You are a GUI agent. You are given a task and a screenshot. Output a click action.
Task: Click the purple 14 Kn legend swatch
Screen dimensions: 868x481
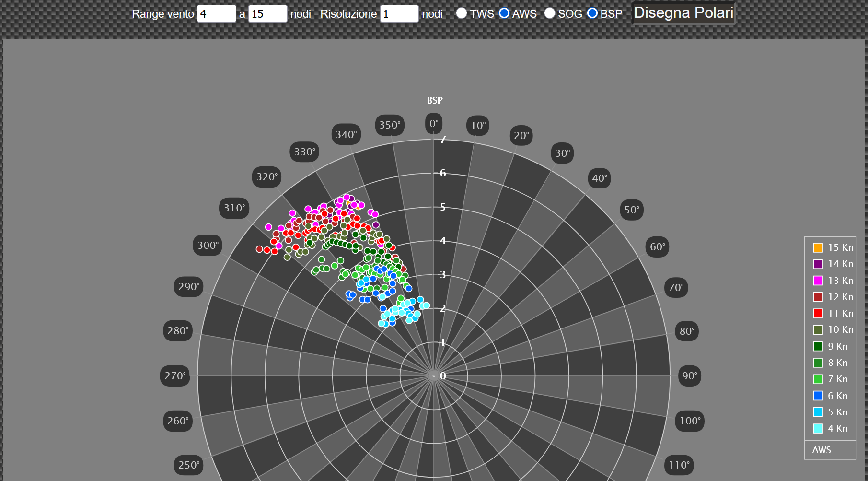(818, 264)
